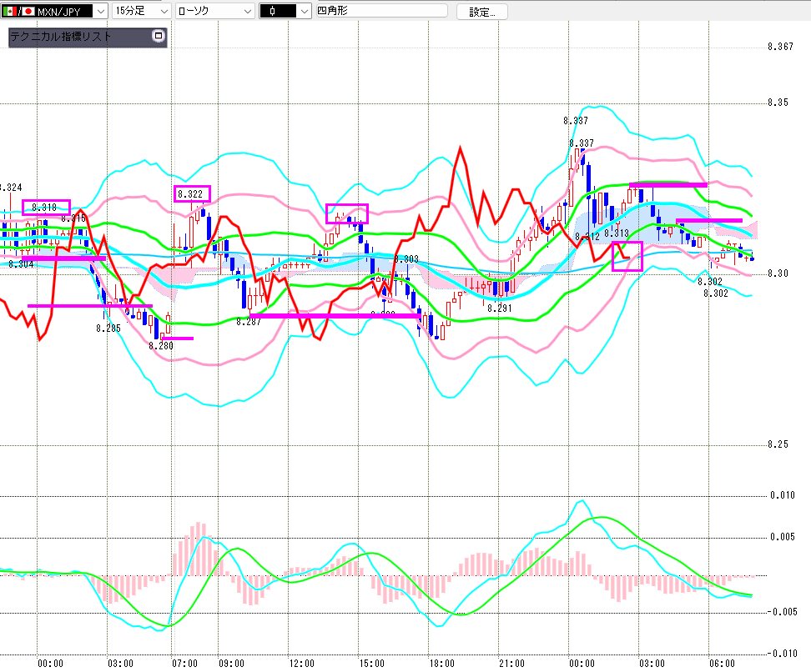Click the 0.010 MACD scale label

click(782, 495)
